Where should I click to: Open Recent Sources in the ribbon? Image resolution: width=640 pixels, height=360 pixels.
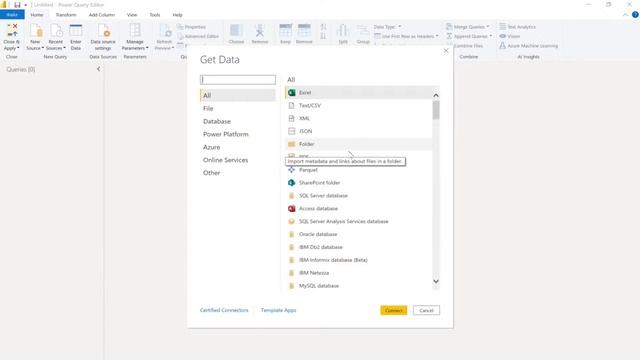click(x=56, y=31)
